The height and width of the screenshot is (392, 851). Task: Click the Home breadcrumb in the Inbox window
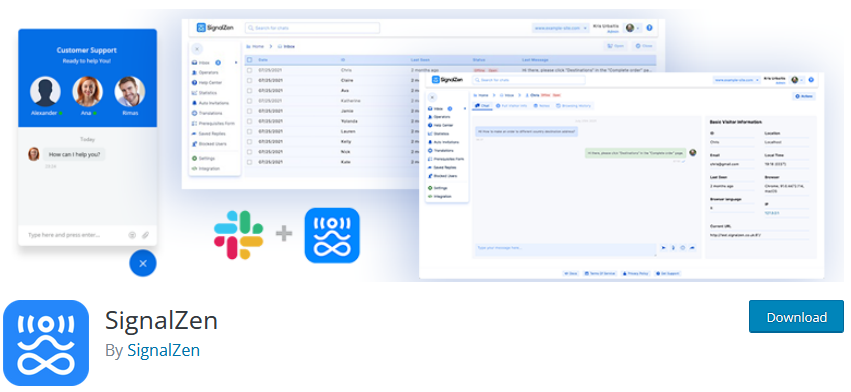coord(255,47)
